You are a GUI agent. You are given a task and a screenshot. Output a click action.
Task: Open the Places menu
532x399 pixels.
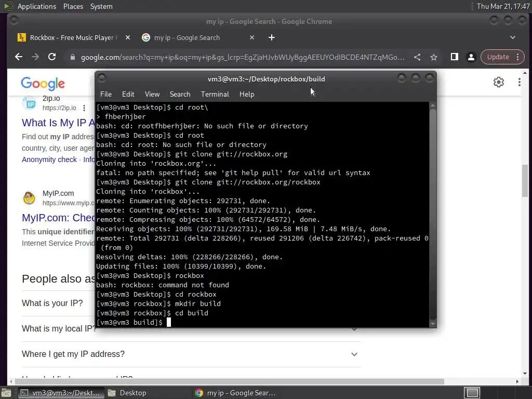tap(73, 6)
